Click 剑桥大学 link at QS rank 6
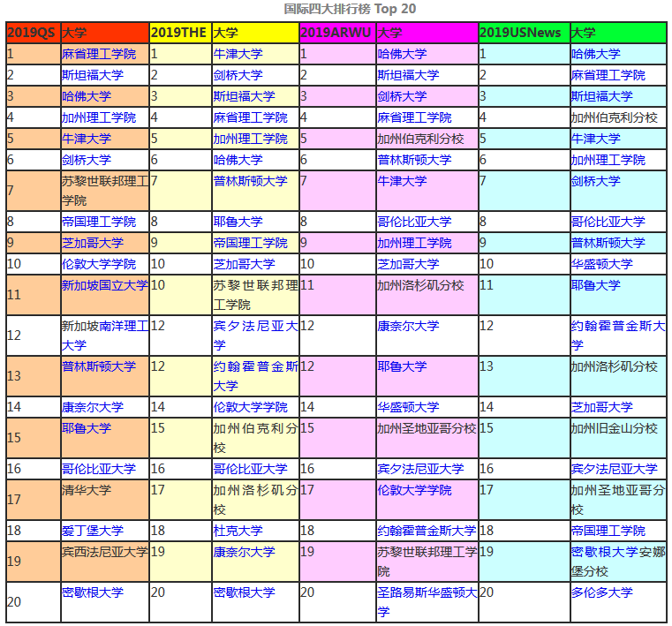 coord(87,160)
